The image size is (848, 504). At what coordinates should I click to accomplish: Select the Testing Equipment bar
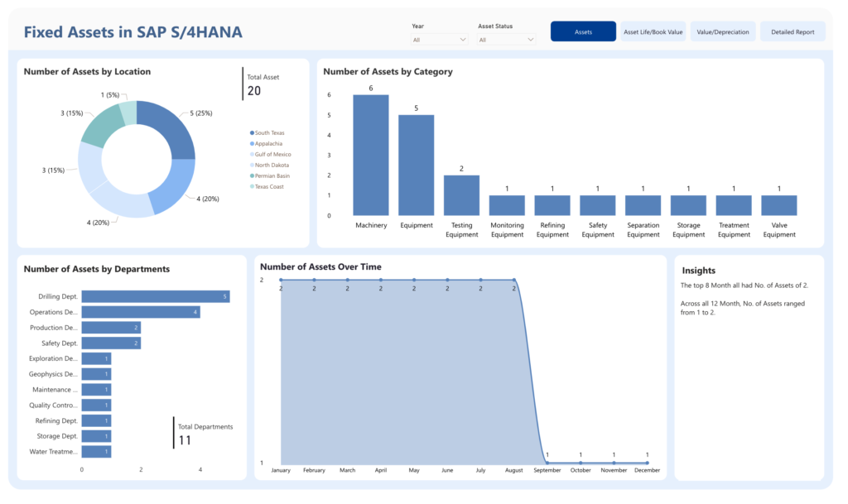461,195
